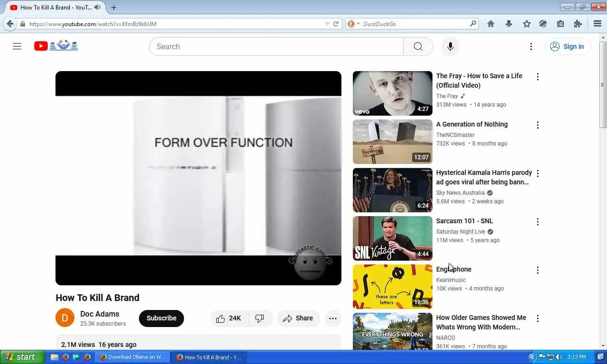Click the Share button
Viewport: 607px width, 364px height.
[298, 318]
